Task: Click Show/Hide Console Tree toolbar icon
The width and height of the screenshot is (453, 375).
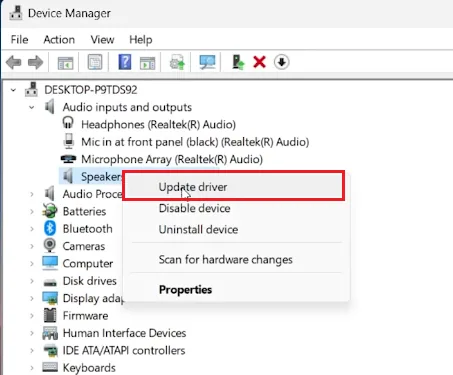Action: (65, 62)
